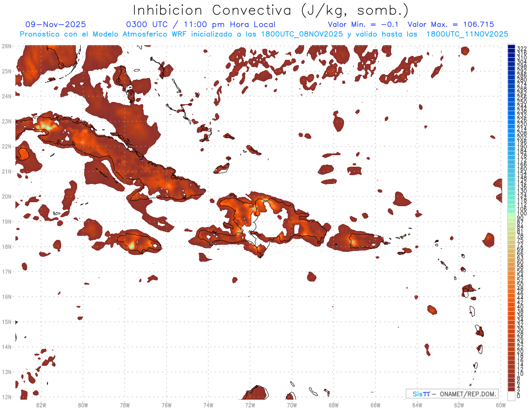The image size is (532, 411).
Task: Click the '18N' latitude label
Action: 6,247
